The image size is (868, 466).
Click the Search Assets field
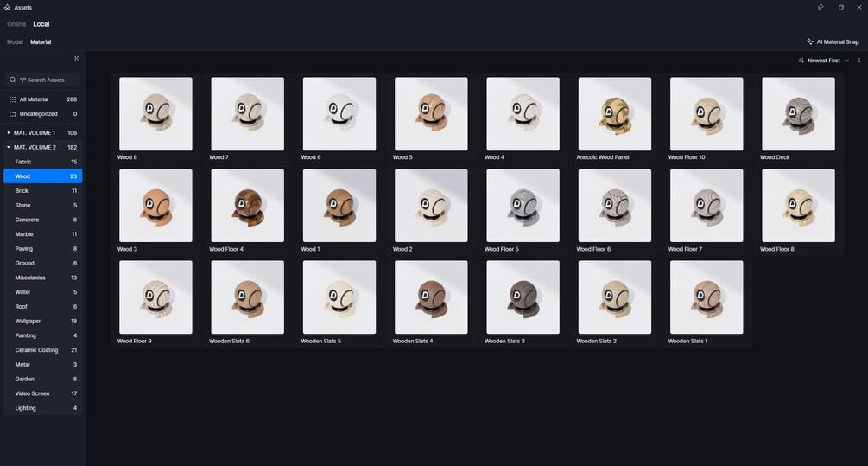[42, 80]
